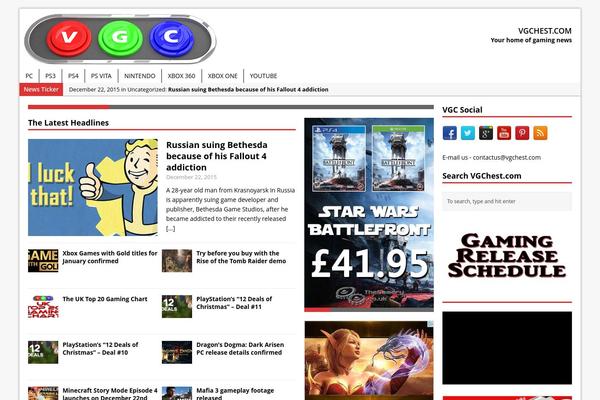Image resolution: width=600 pixels, height=400 pixels.
Task: Click the Dragon's Dogma thumbnail
Action: [177, 352]
